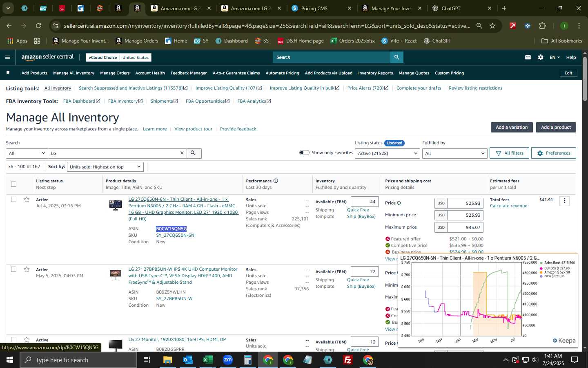Click the LG 27CQ650N-6N product thumbnail
This screenshot has width=588, height=368.
tap(116, 205)
